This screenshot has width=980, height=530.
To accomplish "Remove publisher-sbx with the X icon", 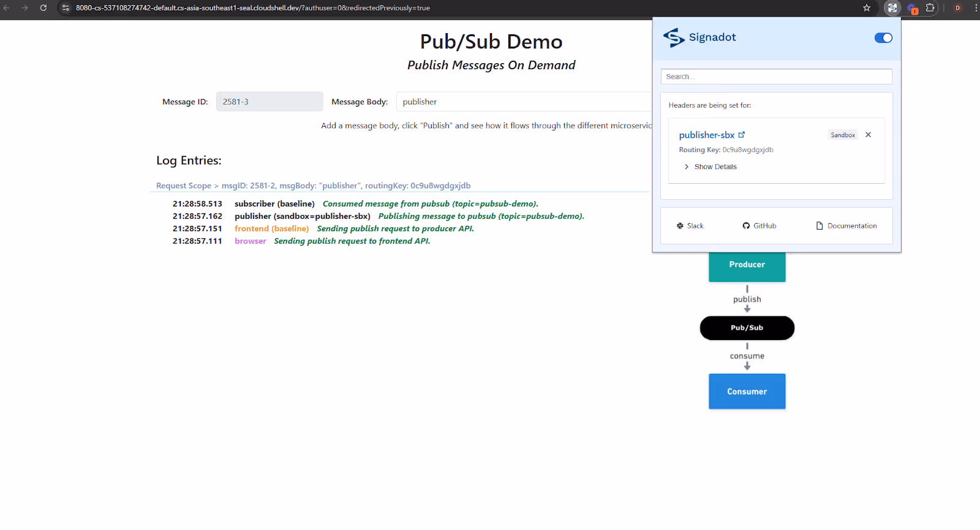I will (x=868, y=135).
